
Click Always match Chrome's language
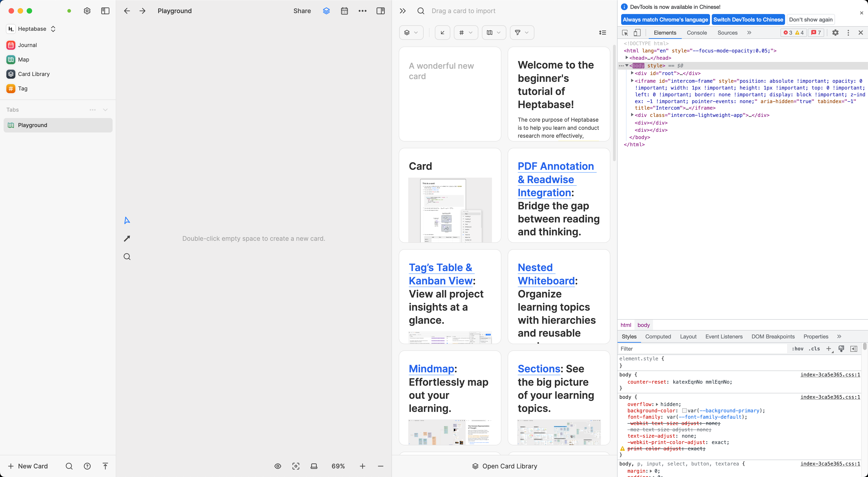(x=665, y=19)
